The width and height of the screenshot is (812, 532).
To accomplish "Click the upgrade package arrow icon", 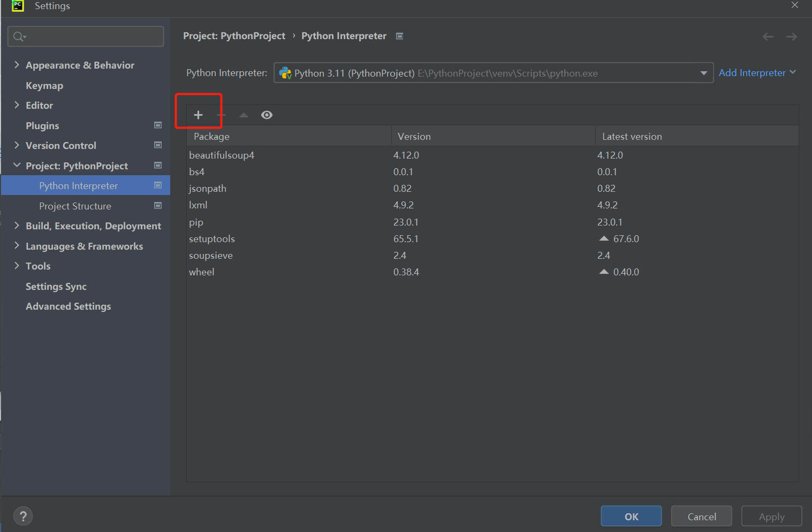I will click(244, 115).
